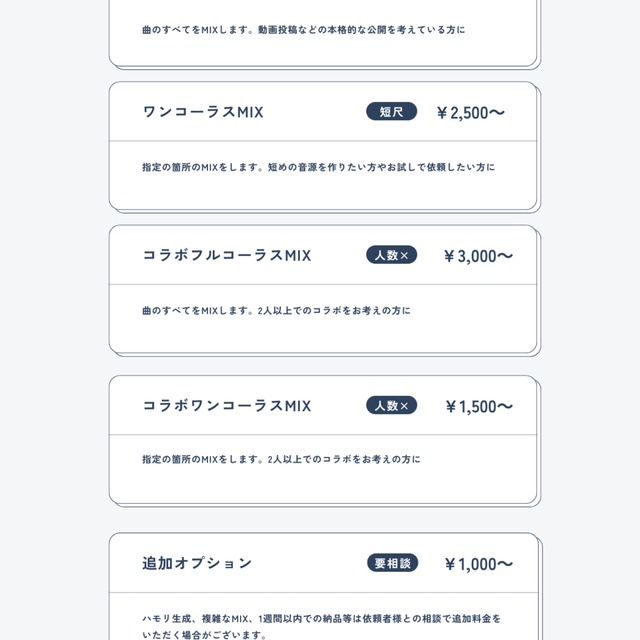Click the 要相談 badge
640x640 pixels.
coord(391,563)
